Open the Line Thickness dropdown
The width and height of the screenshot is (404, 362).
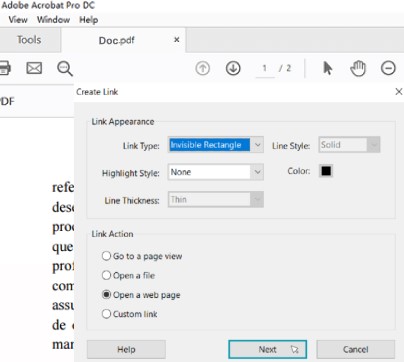[216, 200]
